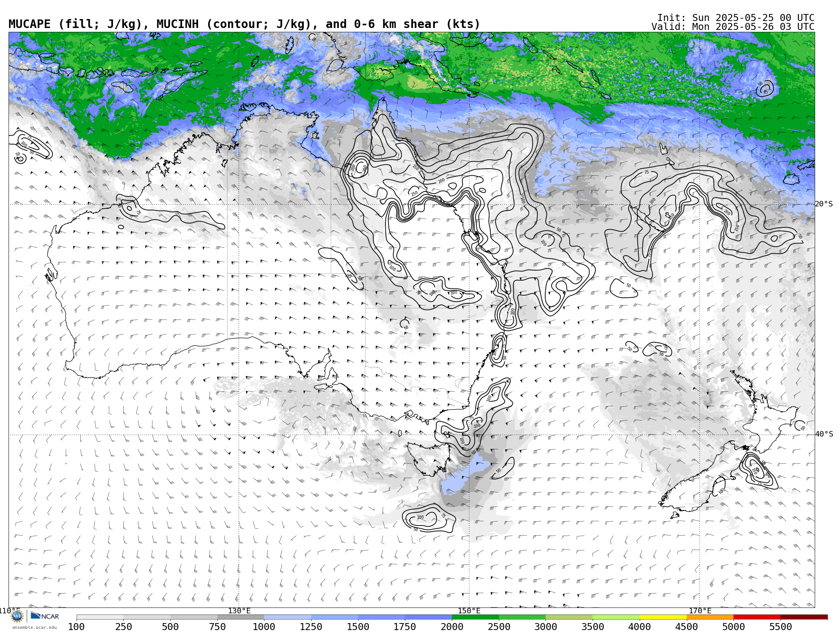The height and width of the screenshot is (632, 840).
Task: Pick the 2000–2500 dark green colorbar segment
Action: [x=475, y=617]
